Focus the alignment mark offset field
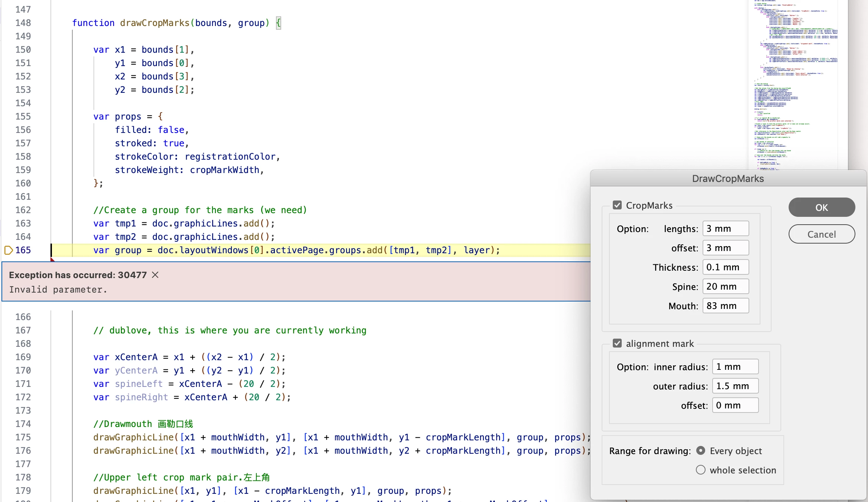Image resolution: width=868 pixels, height=502 pixels. pos(735,405)
